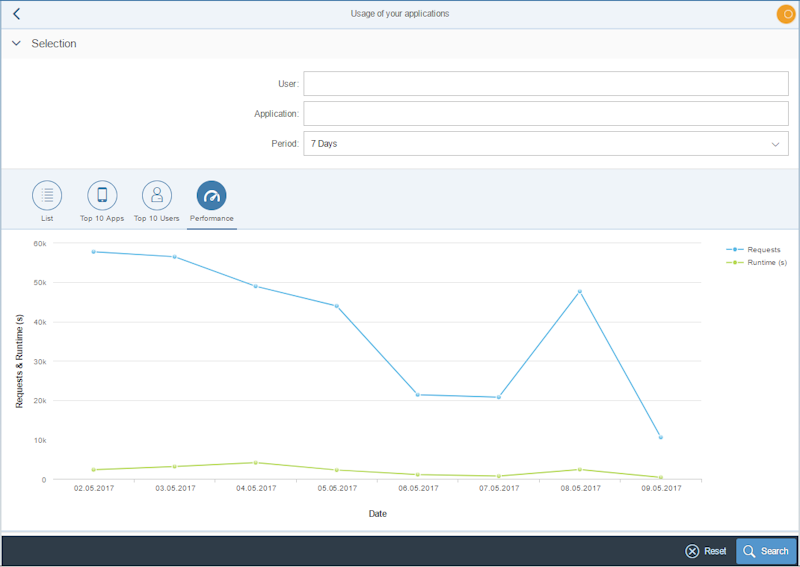Go back using the left arrow icon
Viewport: 800px width, 567px height.
[16, 14]
